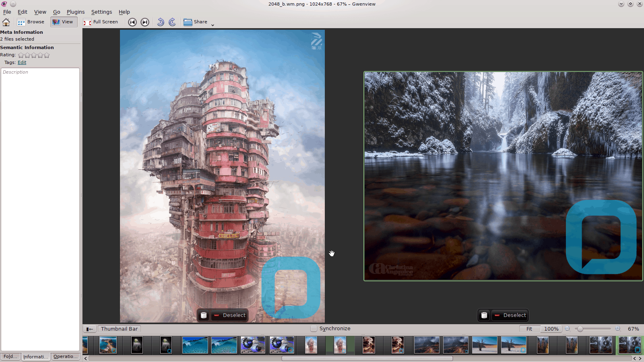Set rating to two stars
644x362 pixels.
[x=27, y=55]
